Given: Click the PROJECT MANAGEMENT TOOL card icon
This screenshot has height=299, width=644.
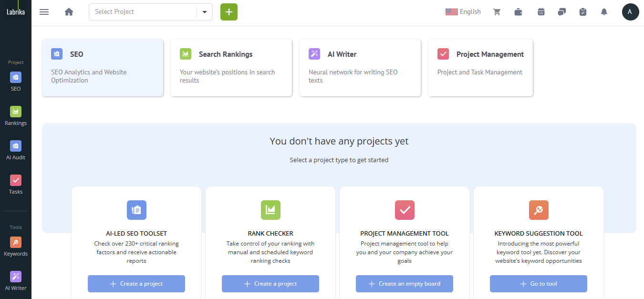Looking at the screenshot, I should click(405, 210).
